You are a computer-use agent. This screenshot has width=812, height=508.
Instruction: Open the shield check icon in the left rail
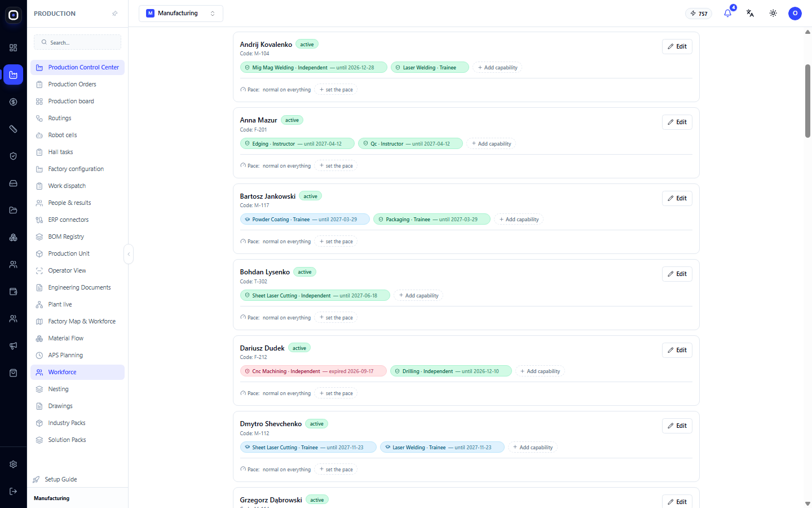pos(14,156)
